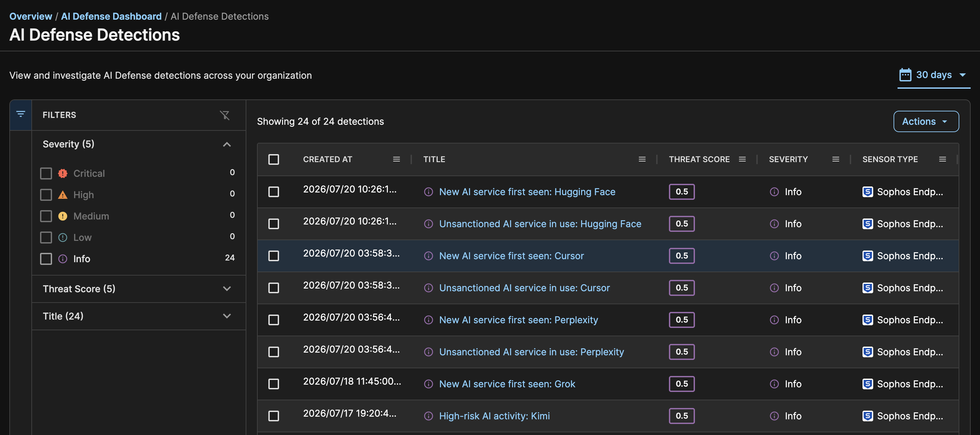This screenshot has width=980, height=435.
Task: Clear all filters with the crossed-funnel icon
Action: (x=225, y=115)
